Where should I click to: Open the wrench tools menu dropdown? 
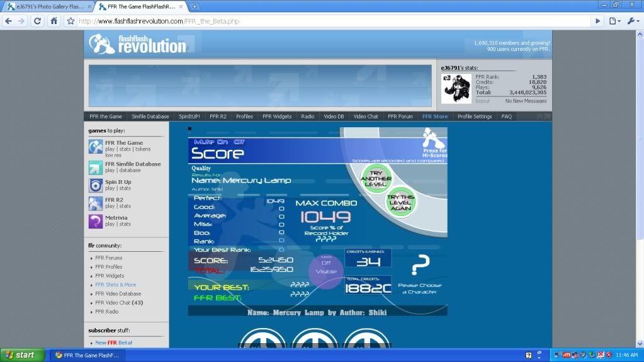(x=632, y=21)
